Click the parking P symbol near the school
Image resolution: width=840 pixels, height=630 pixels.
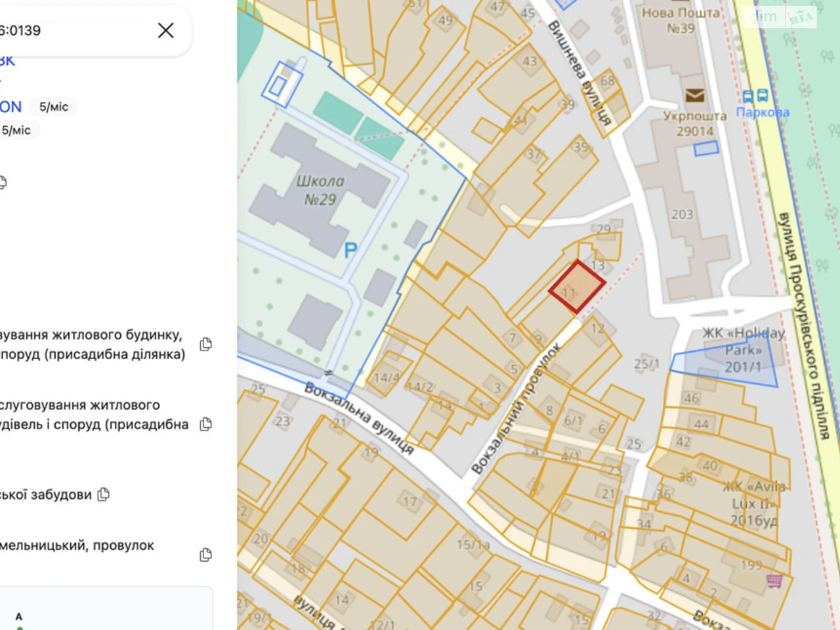(x=350, y=250)
